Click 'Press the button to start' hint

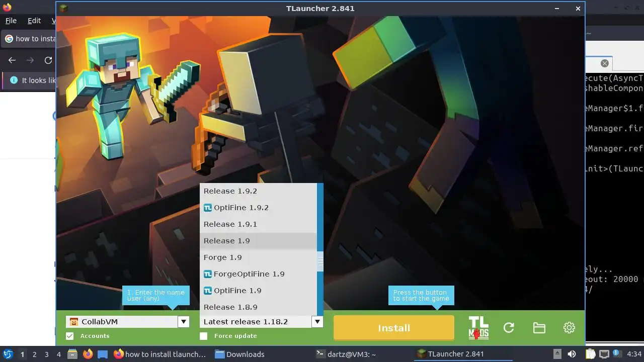(x=421, y=296)
